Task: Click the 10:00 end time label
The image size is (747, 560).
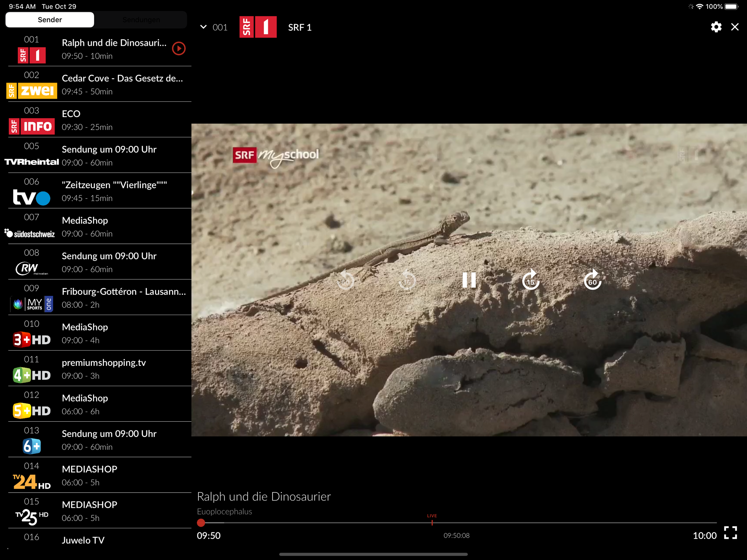Action: 705,536
